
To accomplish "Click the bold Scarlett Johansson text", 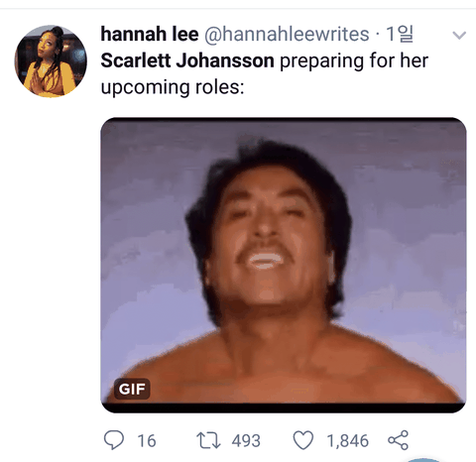I will point(187,60).
